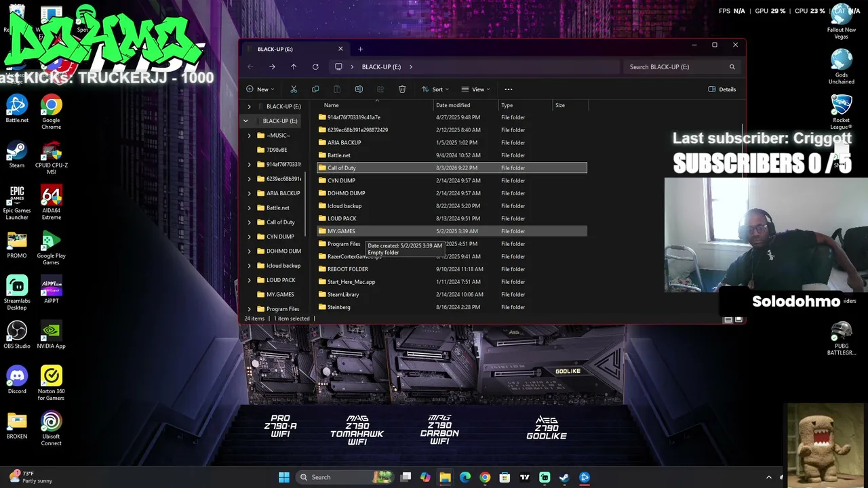The height and width of the screenshot is (488, 868).
Task: Expand the Call of Duty tree folder
Action: coord(249,222)
